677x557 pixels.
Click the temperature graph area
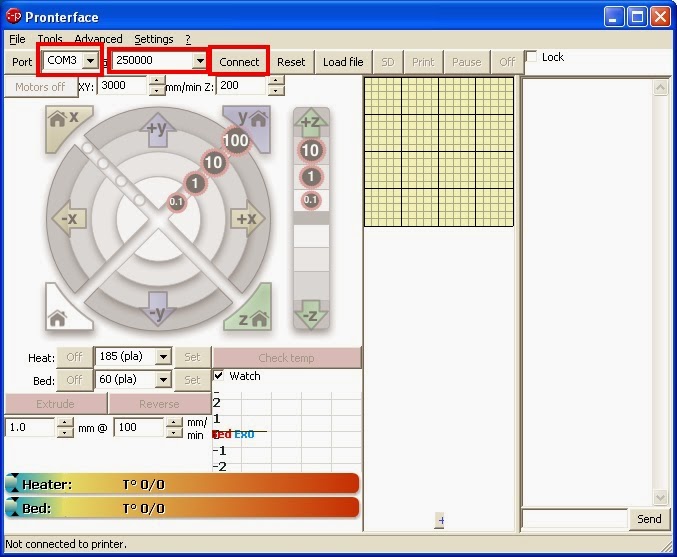287,431
